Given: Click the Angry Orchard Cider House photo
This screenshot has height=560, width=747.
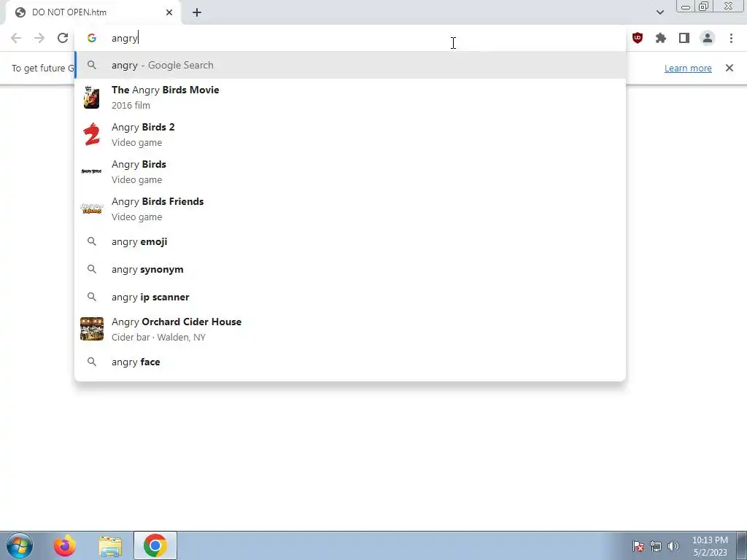Looking at the screenshot, I should click(91, 329).
